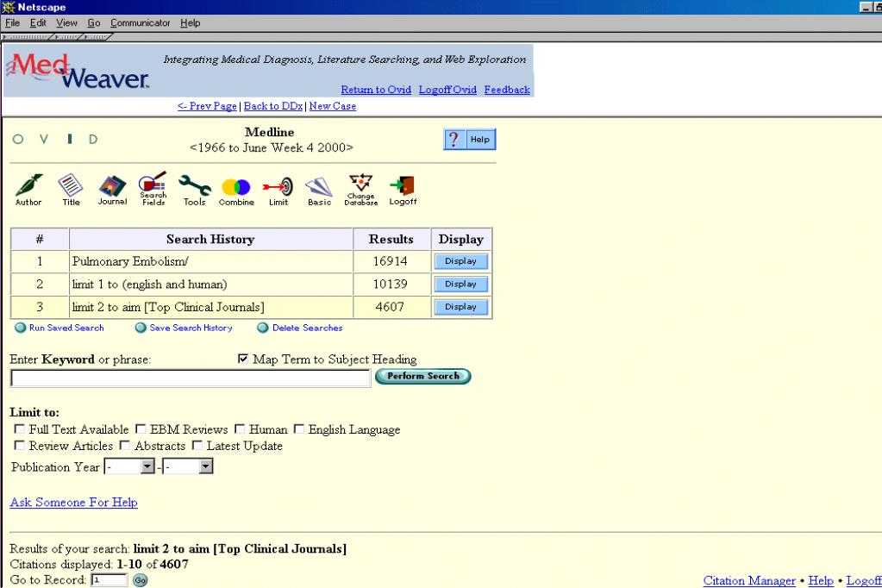Display results for Top Clinical Journals search
This screenshot has height=588, width=882.
point(460,307)
